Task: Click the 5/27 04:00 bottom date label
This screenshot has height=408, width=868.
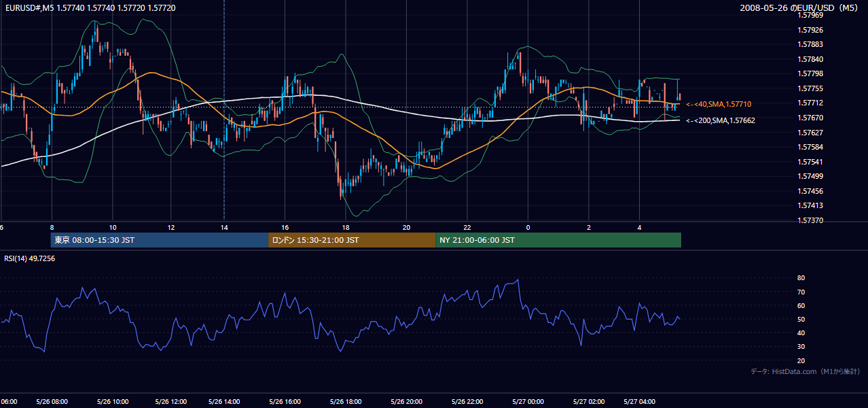Action: 639,402
